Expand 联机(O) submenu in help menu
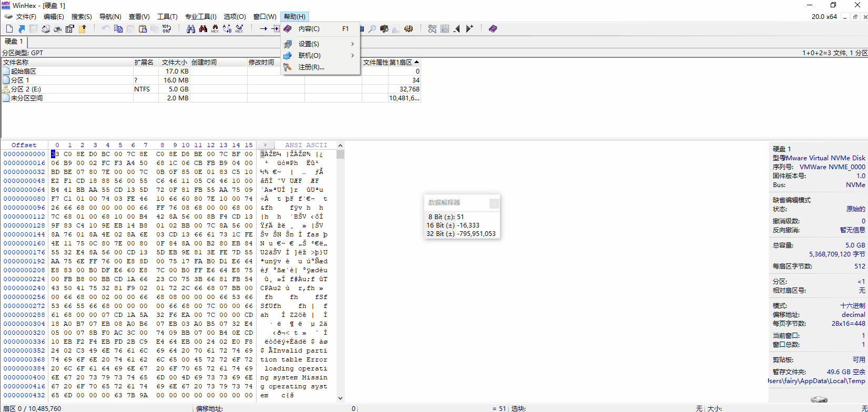 pos(320,56)
